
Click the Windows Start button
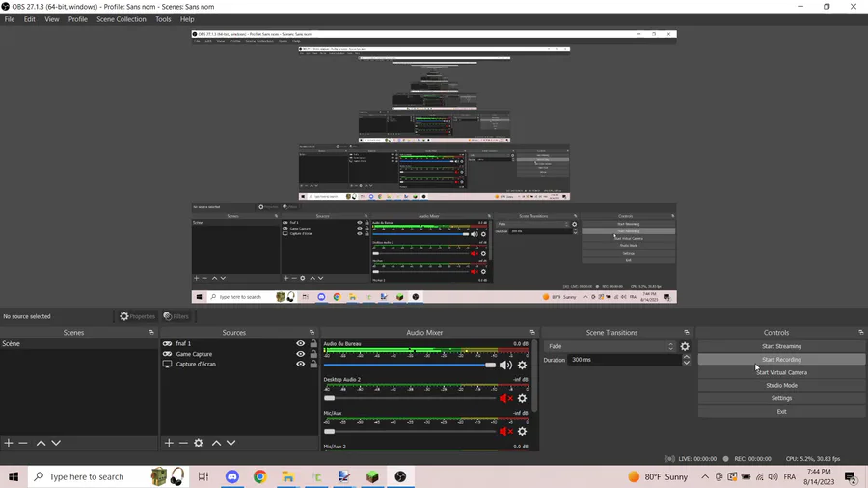[x=14, y=477]
